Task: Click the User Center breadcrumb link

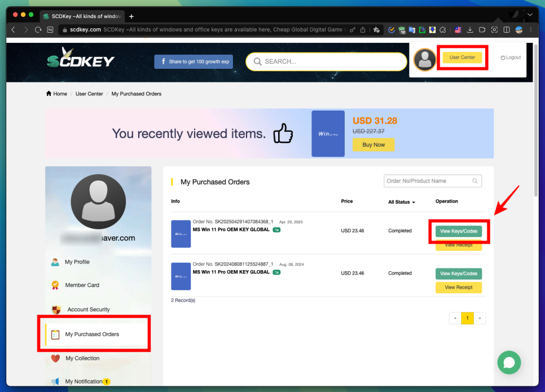Action: tap(89, 94)
